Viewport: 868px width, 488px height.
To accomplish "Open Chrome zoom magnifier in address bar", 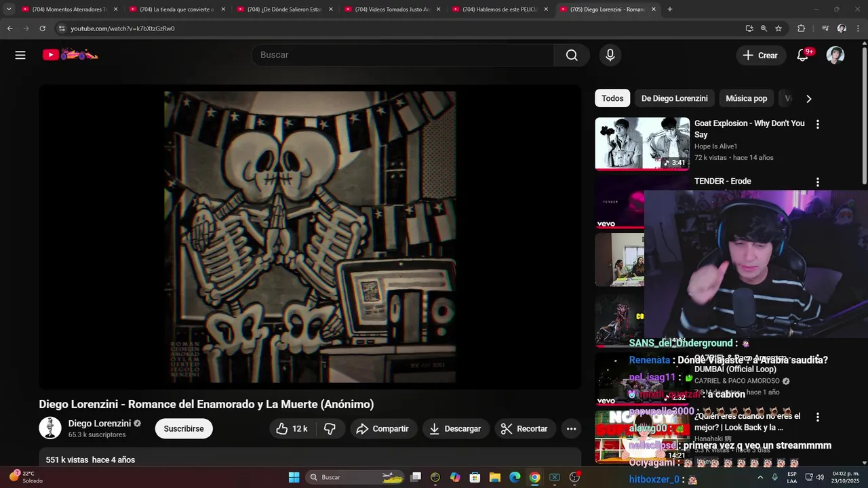I will coord(764,28).
